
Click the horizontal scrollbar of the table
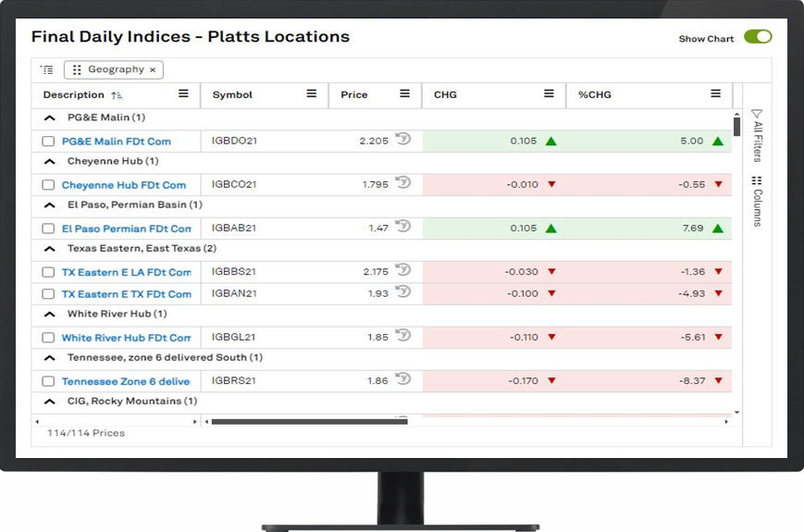click(x=309, y=422)
